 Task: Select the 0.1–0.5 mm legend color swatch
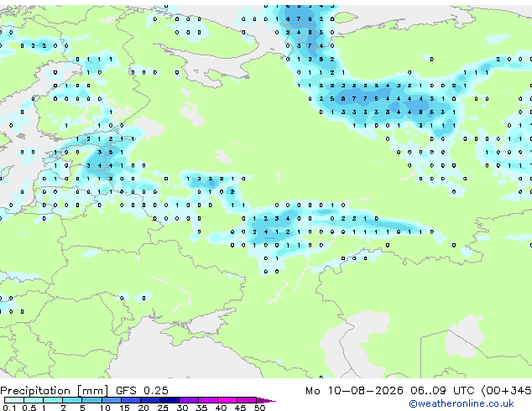[x=14, y=400]
